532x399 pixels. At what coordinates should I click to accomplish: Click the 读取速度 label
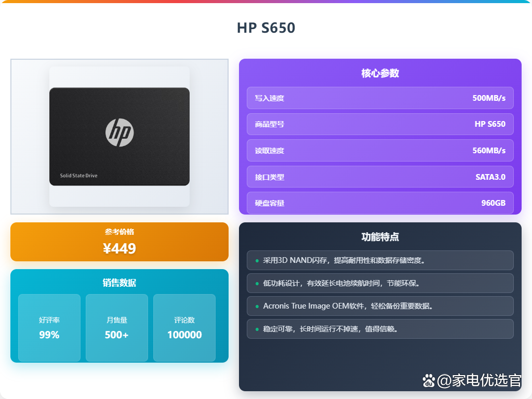click(x=270, y=151)
